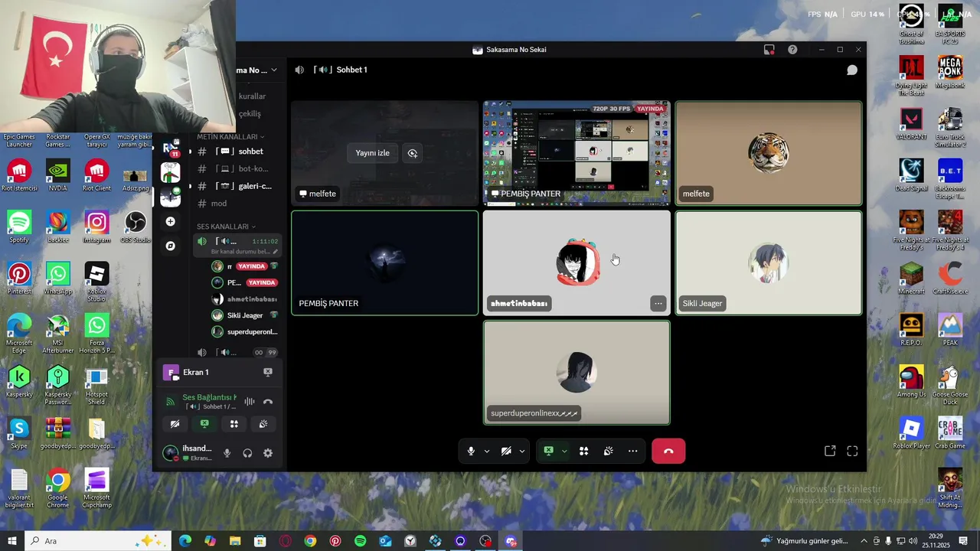Open Among Us desktop shortcut
This screenshot has width=980, height=551.
pyautogui.click(x=911, y=382)
